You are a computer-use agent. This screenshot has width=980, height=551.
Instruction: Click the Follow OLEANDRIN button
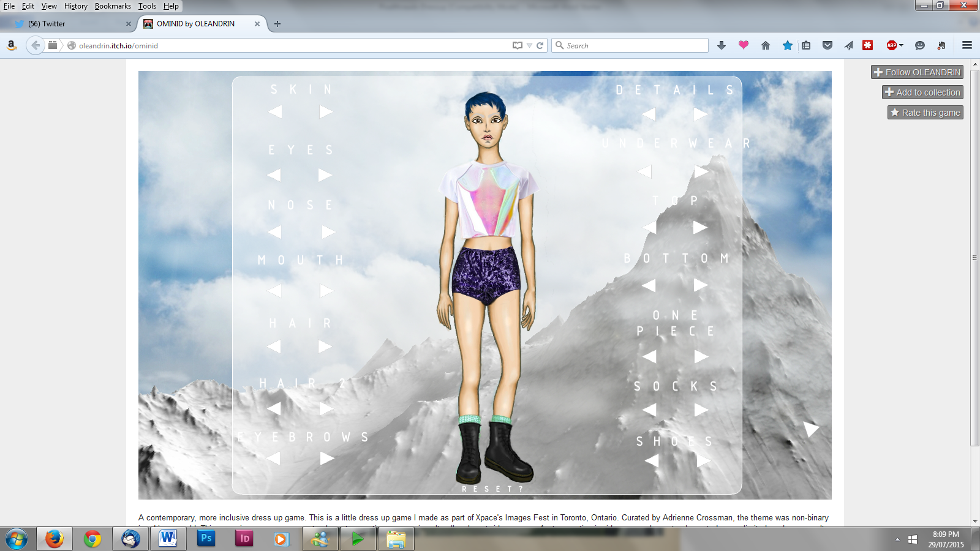[x=917, y=72]
